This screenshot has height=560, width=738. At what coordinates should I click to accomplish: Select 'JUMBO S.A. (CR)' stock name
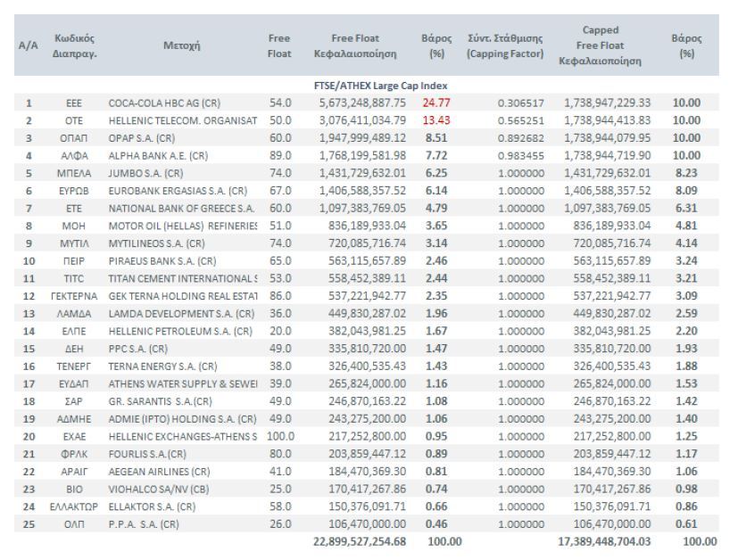coord(146,174)
